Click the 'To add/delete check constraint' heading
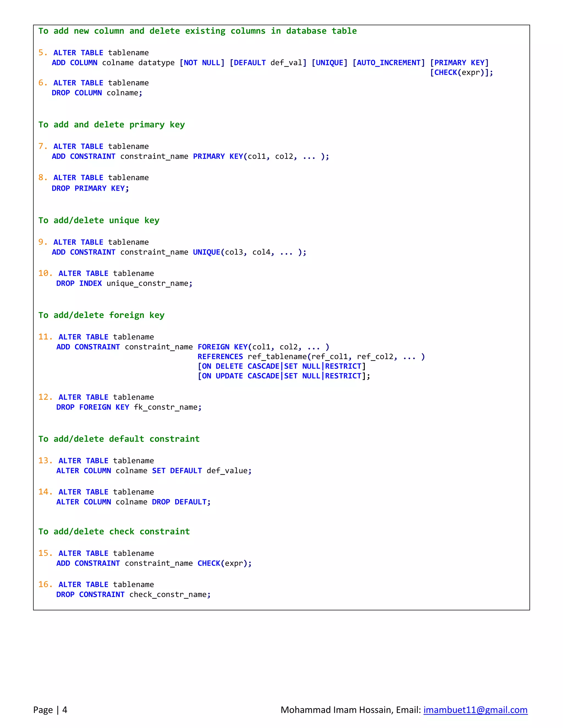 114,531
